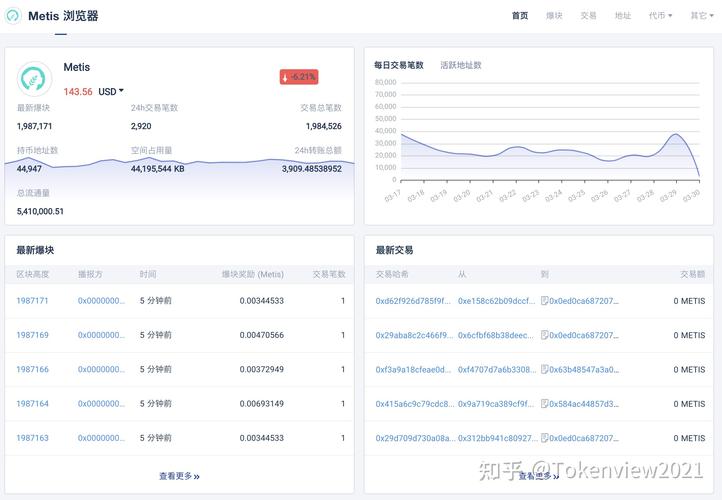
Task: Click contract icon in 0x29d709d730a08a transaction row
Action: pyautogui.click(x=544, y=438)
